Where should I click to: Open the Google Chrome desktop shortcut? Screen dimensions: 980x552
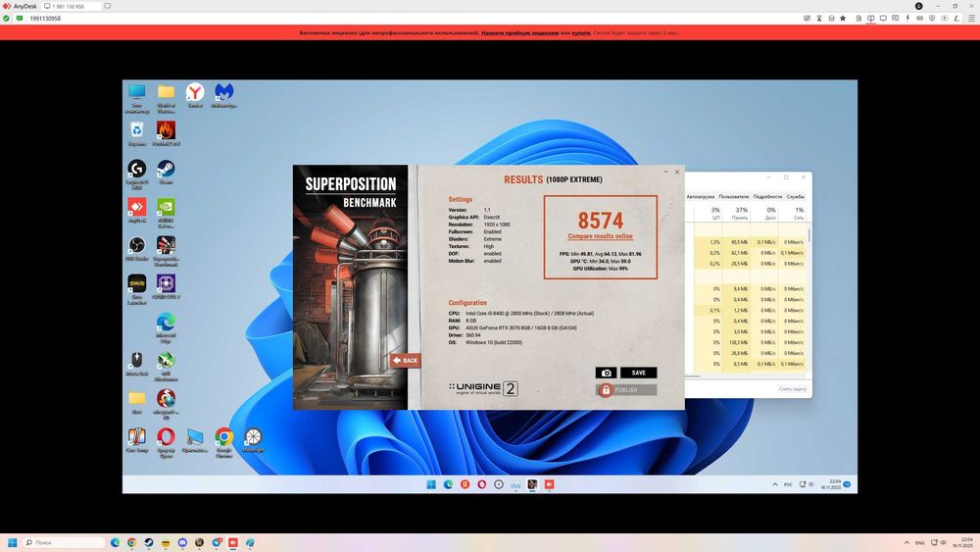pyautogui.click(x=223, y=442)
